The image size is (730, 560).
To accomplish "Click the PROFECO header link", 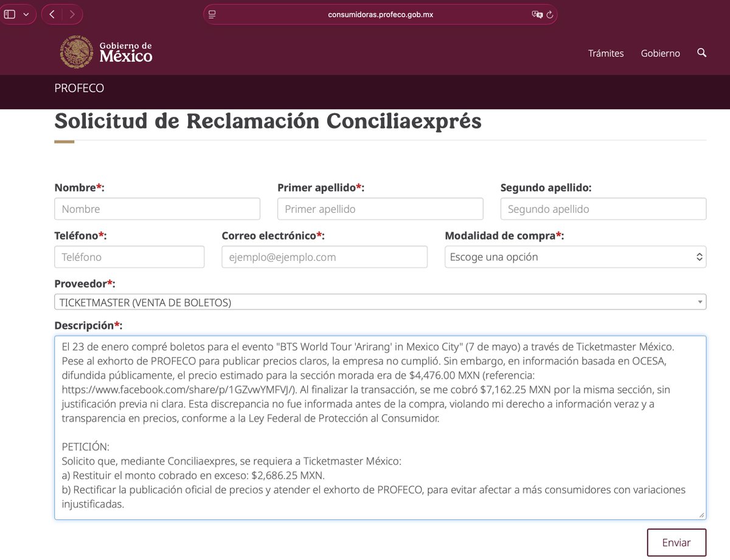I will click(79, 88).
